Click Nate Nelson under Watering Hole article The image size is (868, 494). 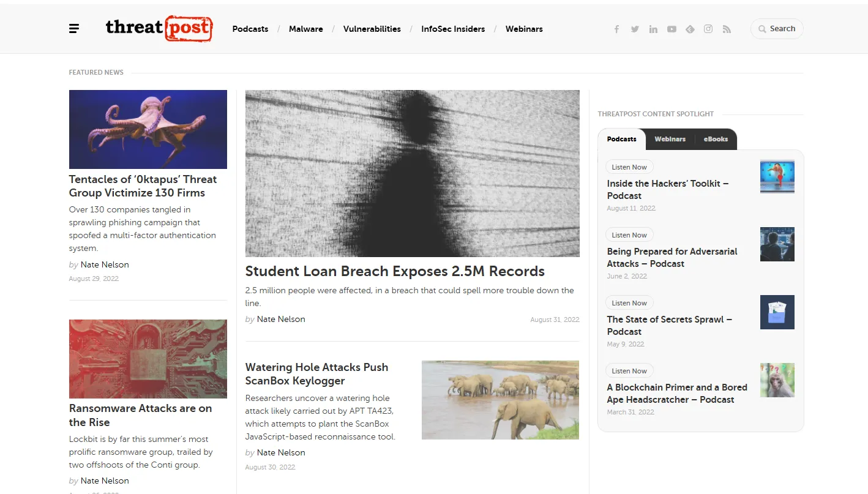[x=281, y=452]
